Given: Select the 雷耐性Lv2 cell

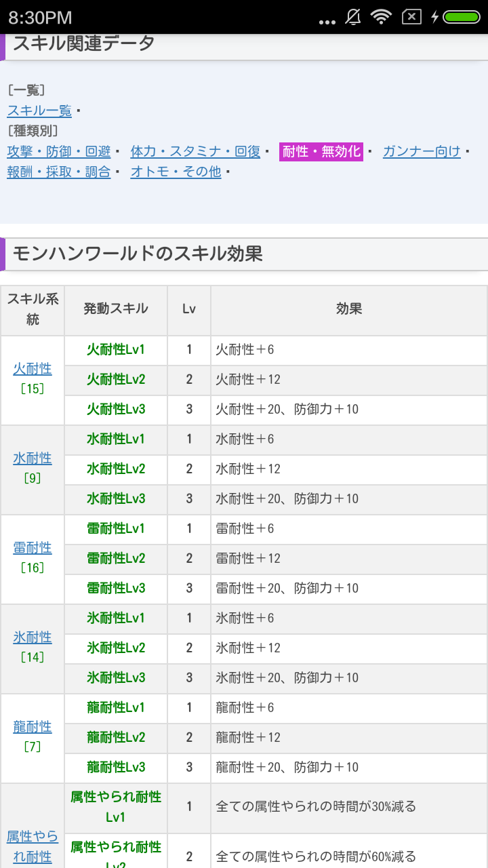Looking at the screenshot, I should point(116,559).
